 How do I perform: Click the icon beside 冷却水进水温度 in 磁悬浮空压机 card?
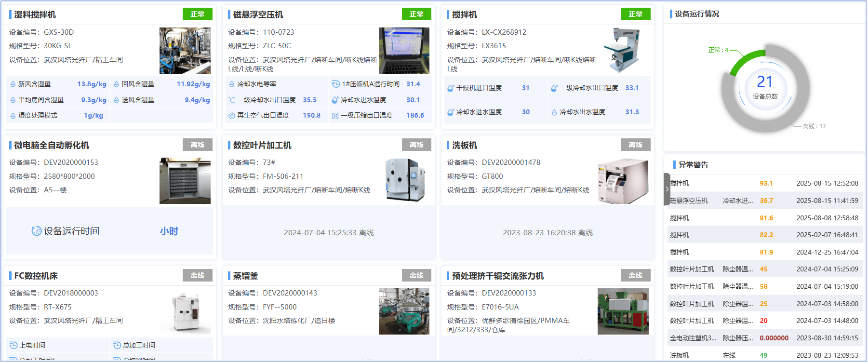point(335,100)
